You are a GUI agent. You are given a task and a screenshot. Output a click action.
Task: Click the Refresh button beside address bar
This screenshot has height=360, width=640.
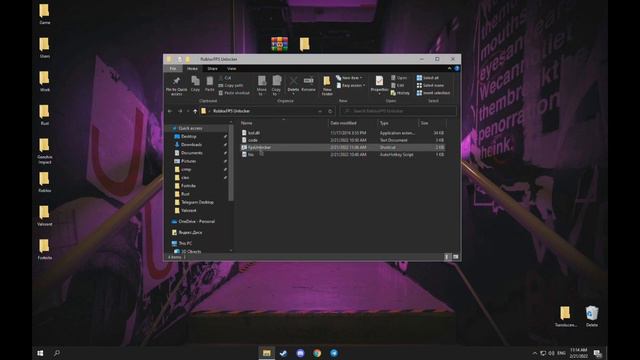coord(330,111)
